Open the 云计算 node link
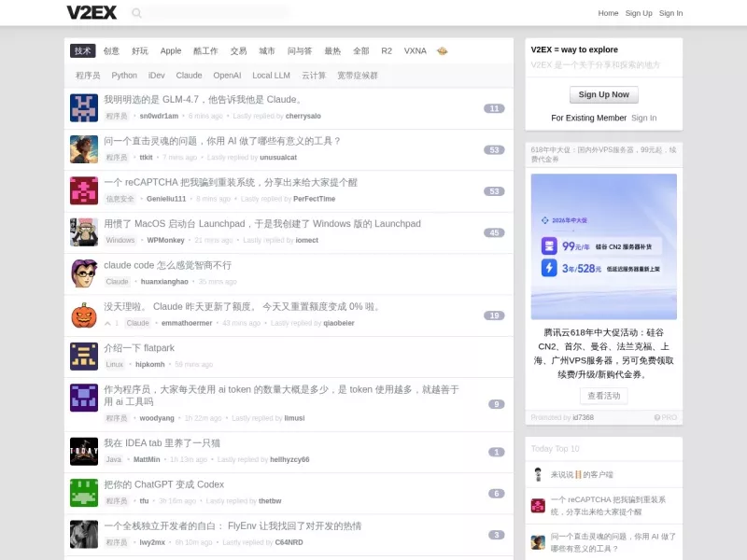The image size is (747, 560). click(x=314, y=76)
